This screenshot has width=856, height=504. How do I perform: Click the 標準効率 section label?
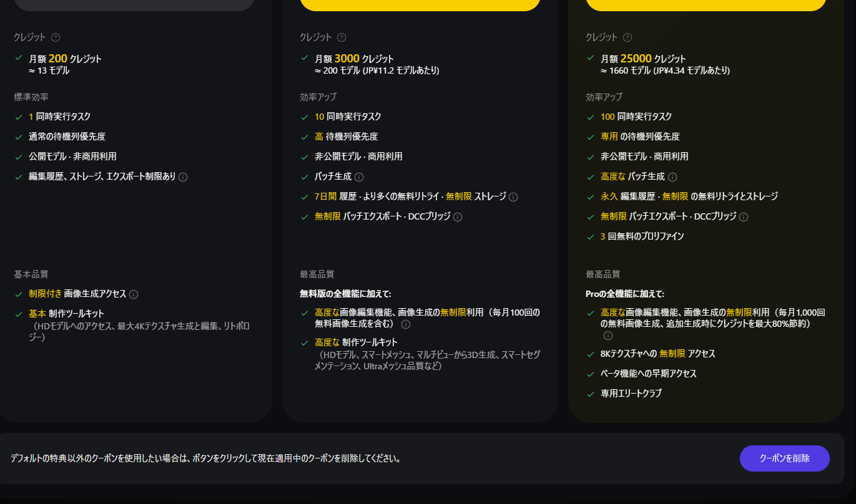click(x=31, y=97)
